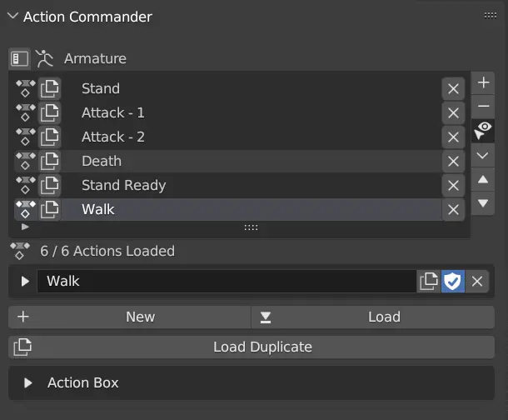Image resolution: width=508 pixels, height=420 pixels.
Task: Move selected action down in list
Action: coord(483,202)
